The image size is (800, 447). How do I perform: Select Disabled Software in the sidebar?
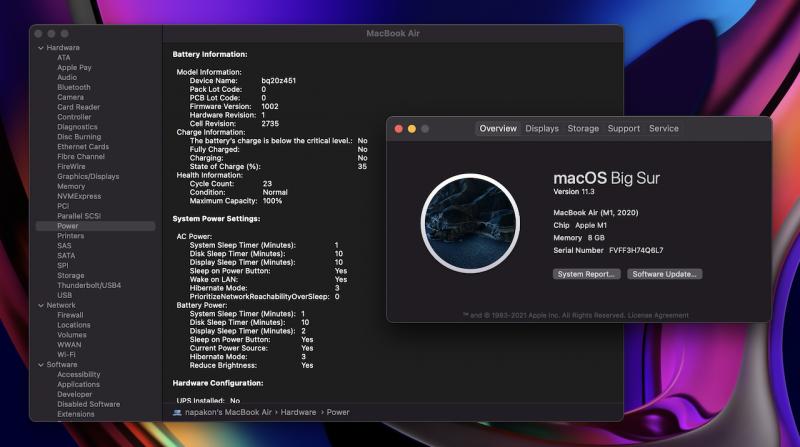coord(88,404)
